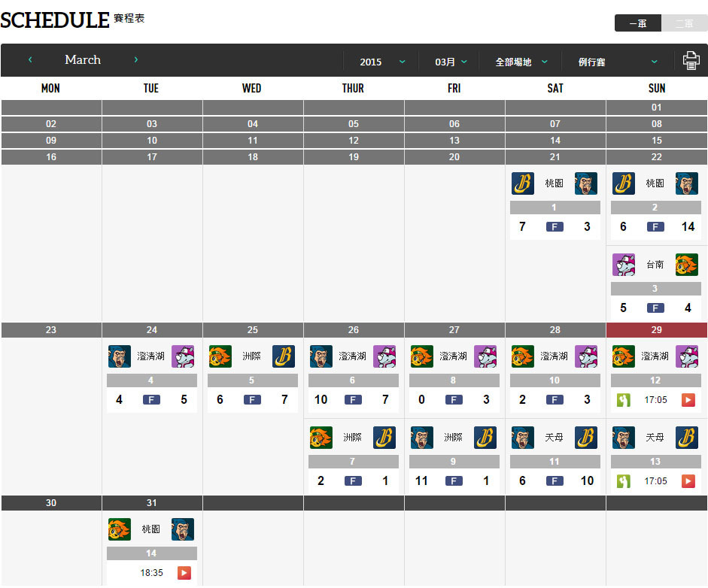
Task: Click the March month title
Action: coord(83,59)
